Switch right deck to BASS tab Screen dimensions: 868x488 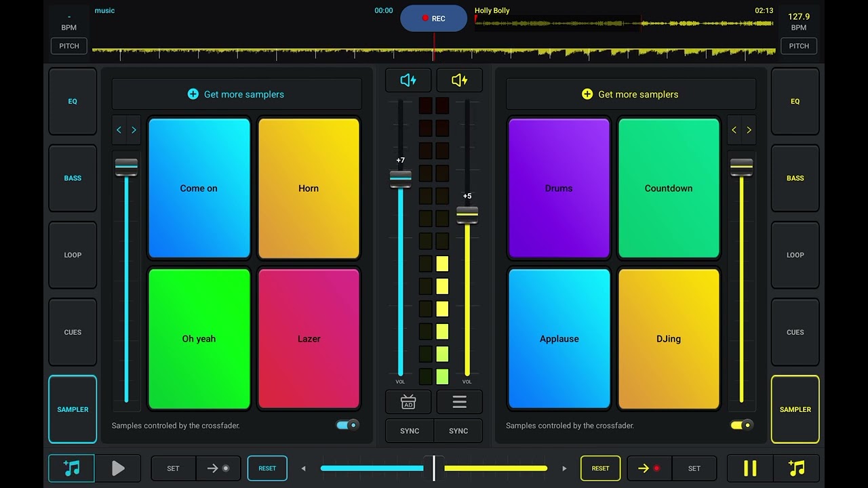point(795,178)
